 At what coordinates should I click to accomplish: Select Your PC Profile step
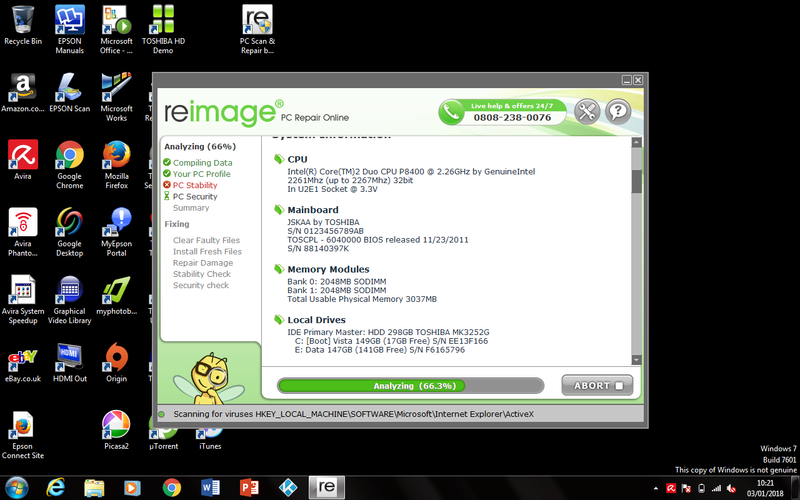click(x=202, y=174)
